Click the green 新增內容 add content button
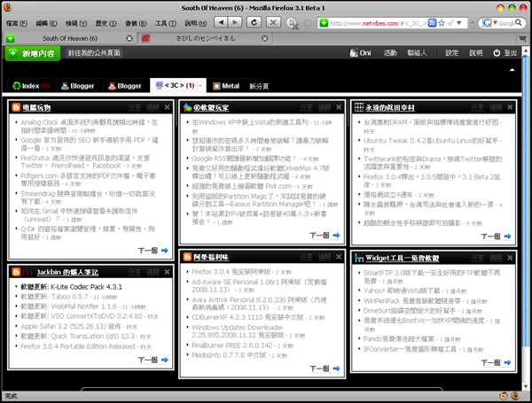This screenshot has height=403, width=532. 33,53
